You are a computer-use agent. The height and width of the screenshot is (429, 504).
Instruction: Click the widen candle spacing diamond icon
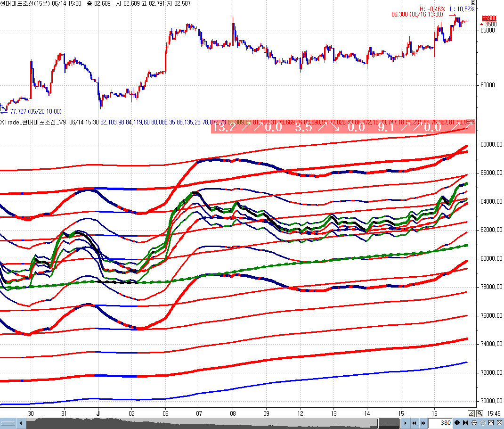(x=457, y=423)
